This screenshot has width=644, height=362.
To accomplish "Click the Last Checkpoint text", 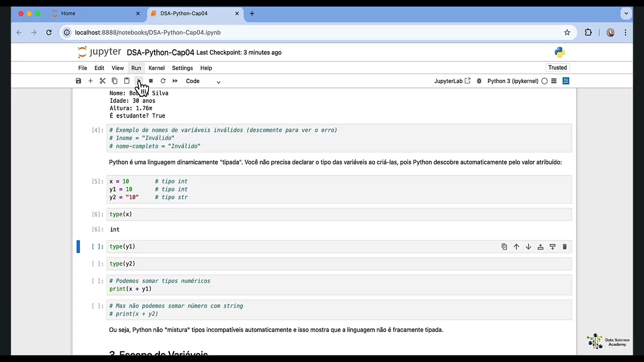I will 239,52.
